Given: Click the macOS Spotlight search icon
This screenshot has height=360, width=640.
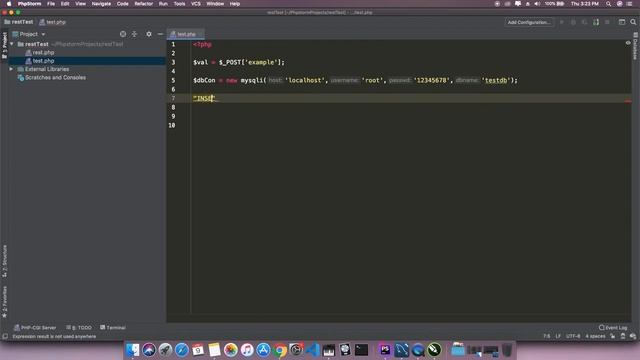Looking at the screenshot, I should [608, 4].
